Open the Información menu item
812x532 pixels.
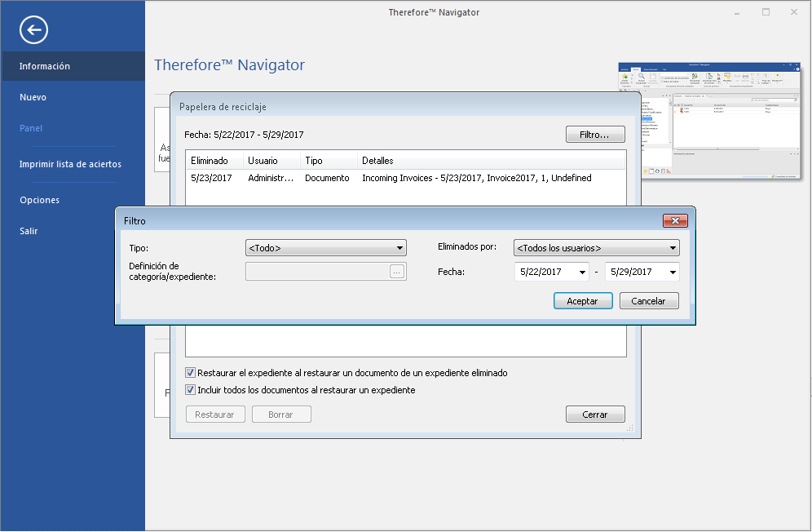tap(73, 66)
